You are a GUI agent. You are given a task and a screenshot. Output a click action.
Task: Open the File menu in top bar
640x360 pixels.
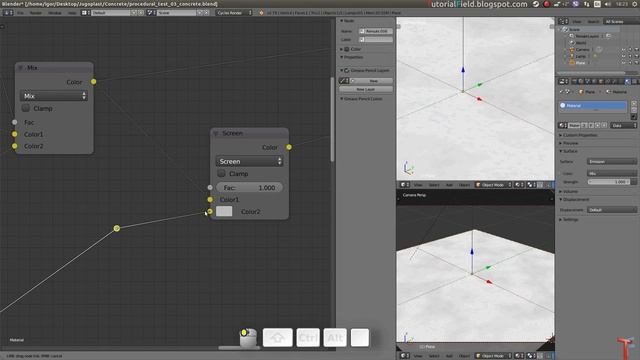pyautogui.click(x=20, y=13)
